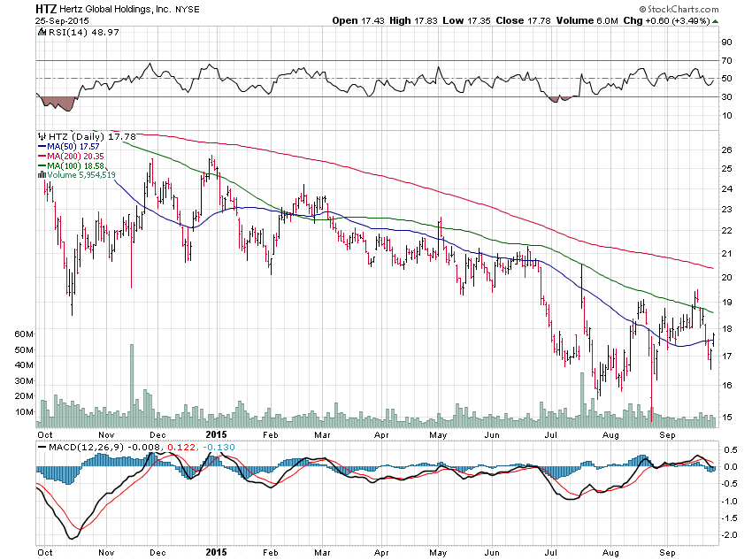The width and height of the screenshot is (752, 560).
Task: Click the 0.5 MACD axis label
Action: pyautogui.click(x=731, y=449)
